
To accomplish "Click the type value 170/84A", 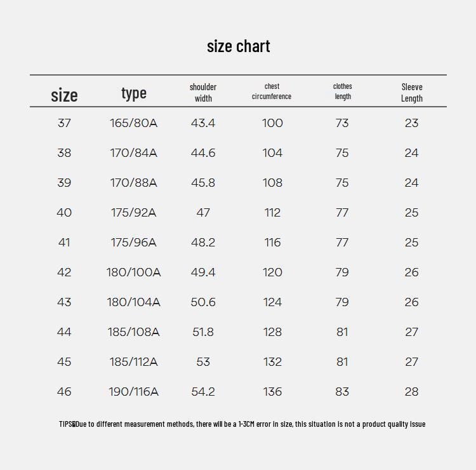I will [133, 153].
